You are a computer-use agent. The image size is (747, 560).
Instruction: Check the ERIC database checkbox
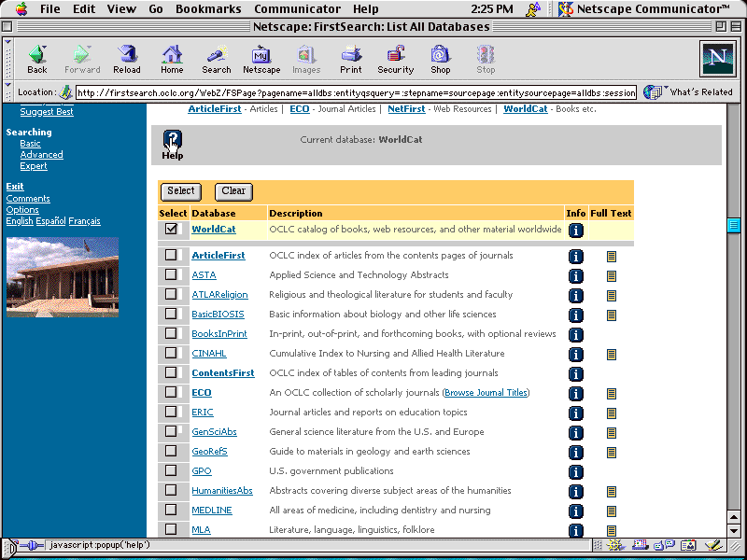pyautogui.click(x=171, y=412)
